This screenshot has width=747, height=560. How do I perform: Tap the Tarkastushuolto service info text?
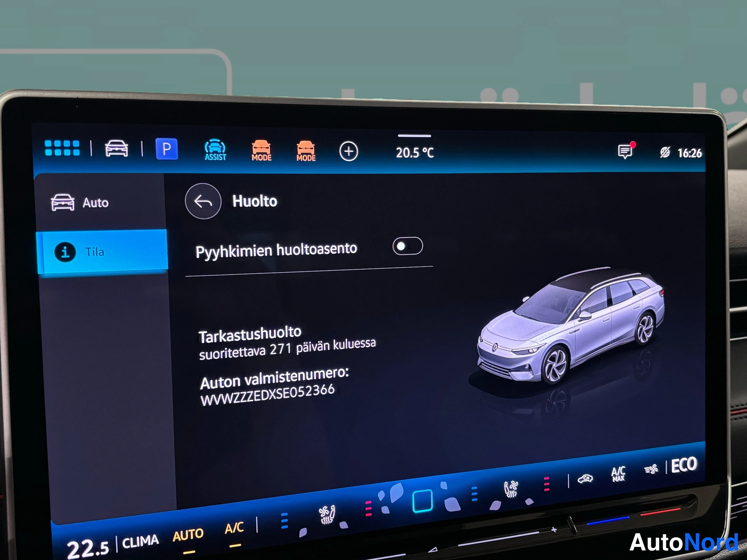click(287, 343)
